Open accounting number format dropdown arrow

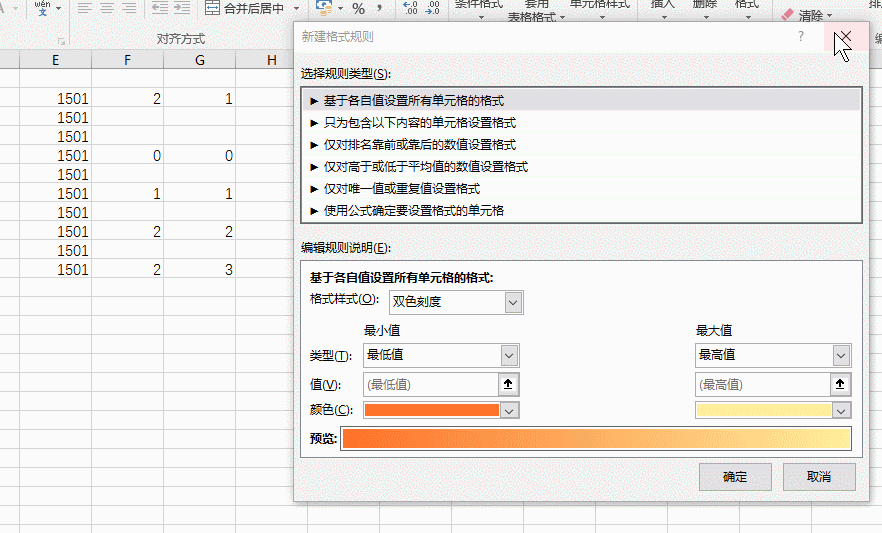(x=340, y=8)
